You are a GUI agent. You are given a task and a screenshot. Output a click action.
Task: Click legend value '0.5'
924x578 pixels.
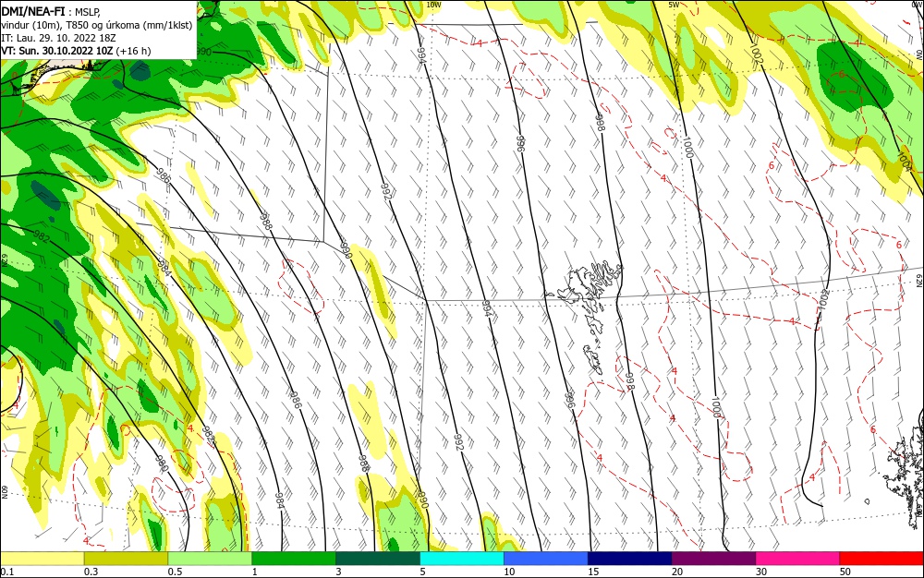click(x=175, y=572)
